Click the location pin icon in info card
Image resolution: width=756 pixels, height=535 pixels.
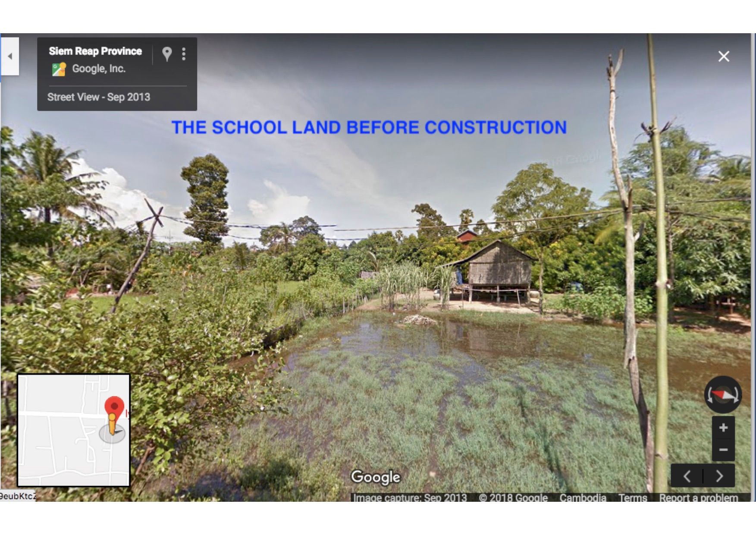[167, 54]
